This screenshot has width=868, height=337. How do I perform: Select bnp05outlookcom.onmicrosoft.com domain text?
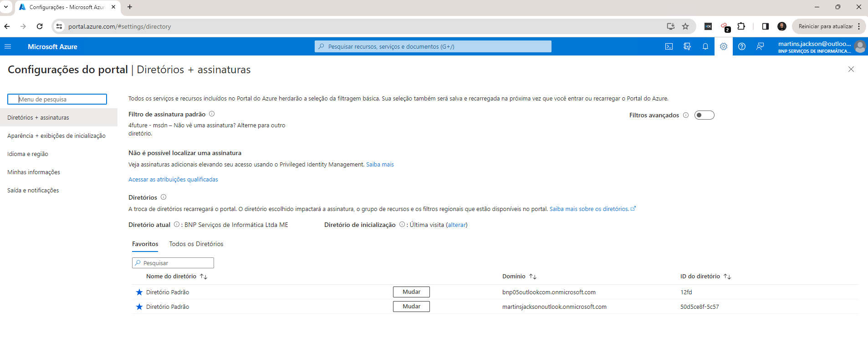pyautogui.click(x=549, y=292)
